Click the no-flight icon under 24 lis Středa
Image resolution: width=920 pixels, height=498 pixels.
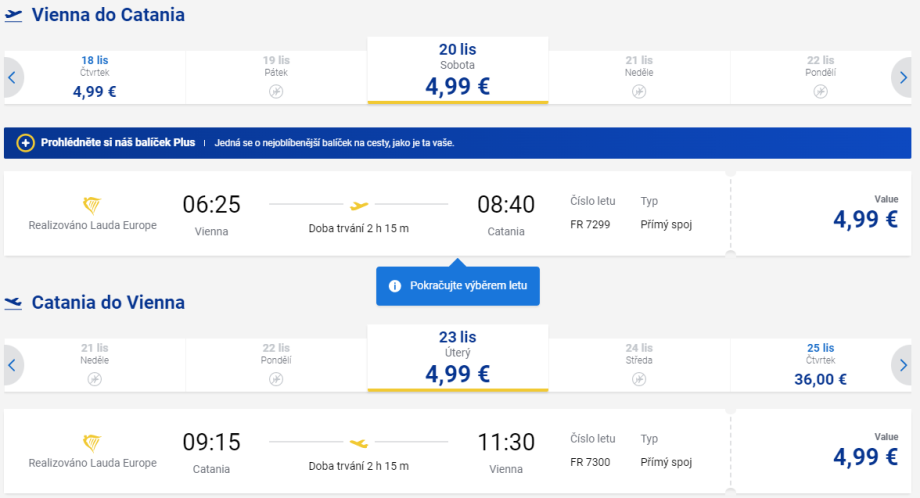click(x=639, y=379)
